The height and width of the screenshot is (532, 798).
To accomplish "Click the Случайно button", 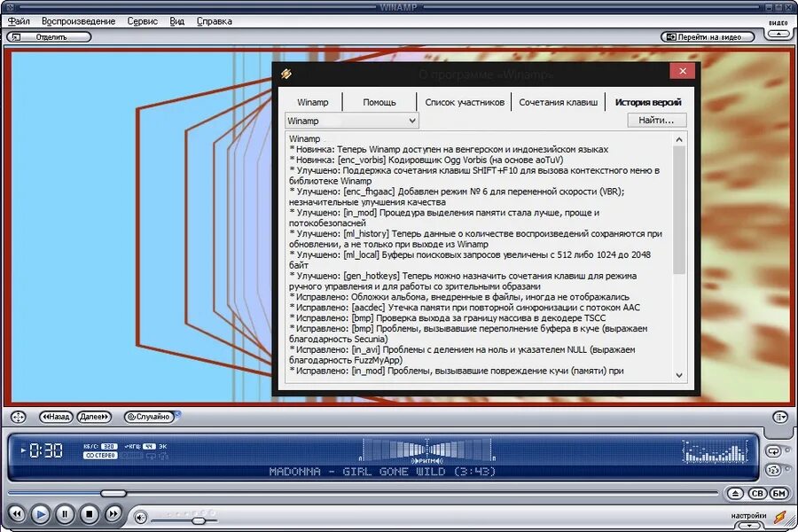I will (x=150, y=417).
